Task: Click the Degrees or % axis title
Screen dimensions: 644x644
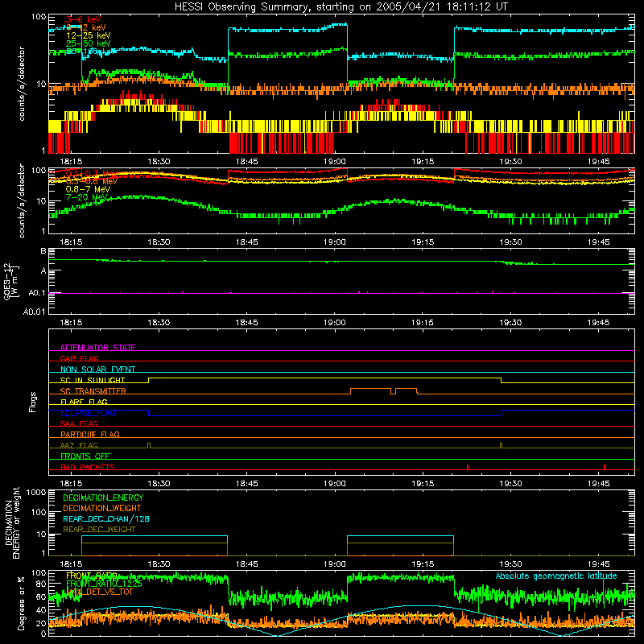Action: [21, 603]
